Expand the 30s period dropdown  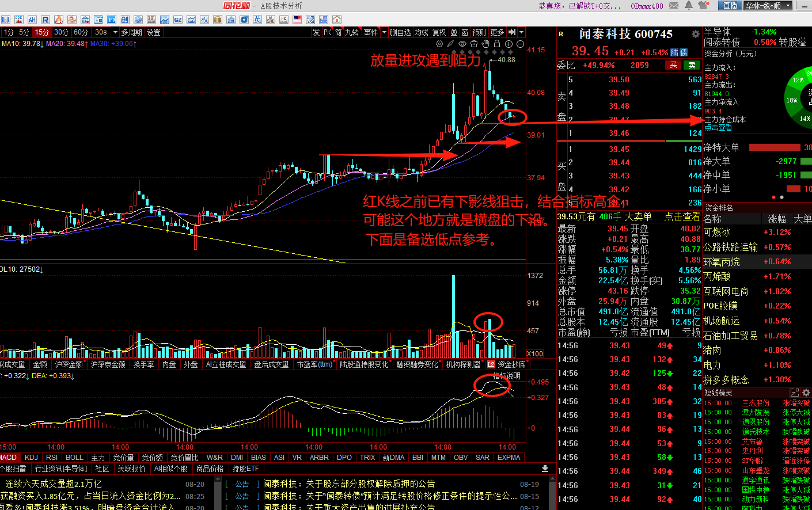(115, 32)
